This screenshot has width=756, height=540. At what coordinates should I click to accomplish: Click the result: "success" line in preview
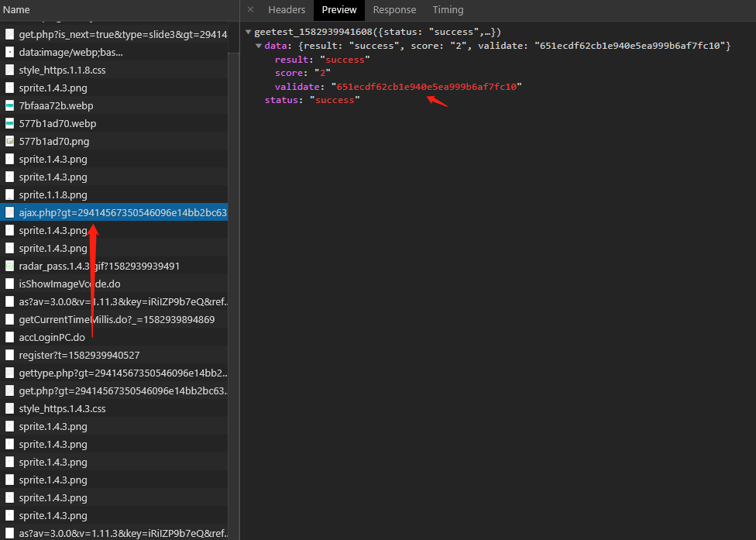tap(322, 60)
